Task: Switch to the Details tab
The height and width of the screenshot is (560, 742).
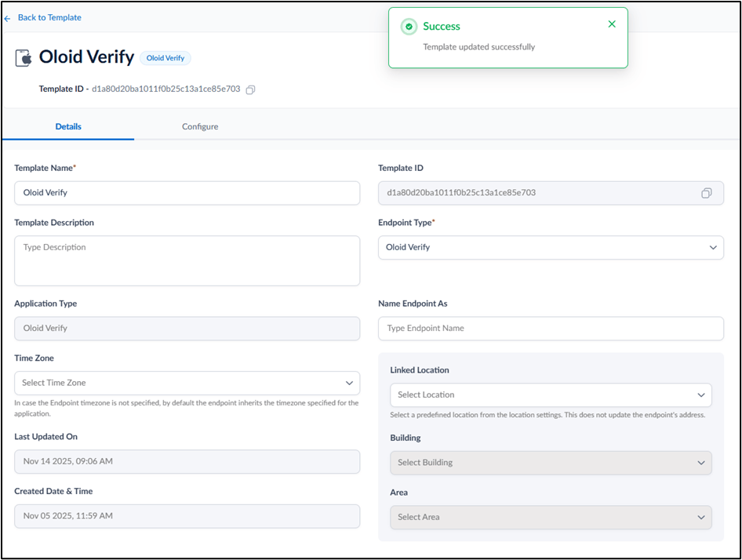Action: 68,126
